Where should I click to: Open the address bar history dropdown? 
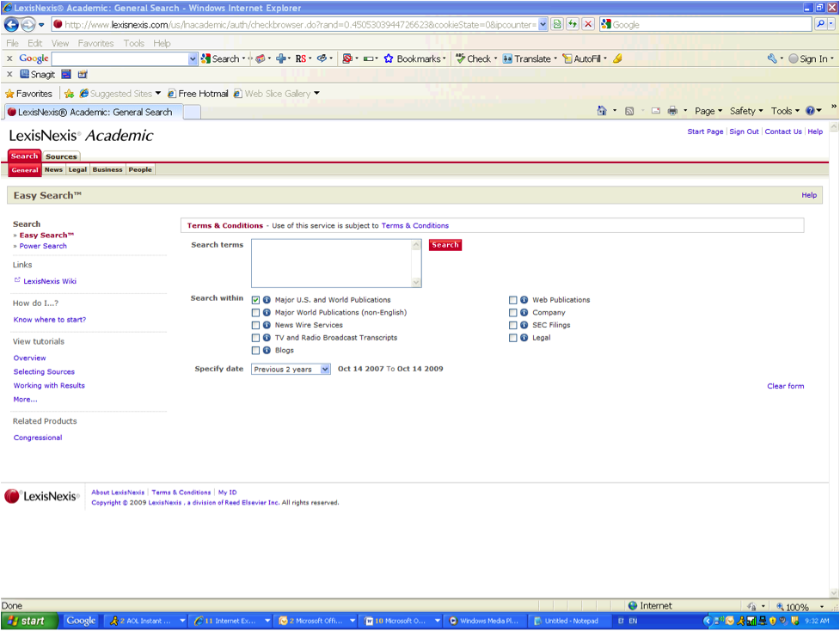coord(543,24)
